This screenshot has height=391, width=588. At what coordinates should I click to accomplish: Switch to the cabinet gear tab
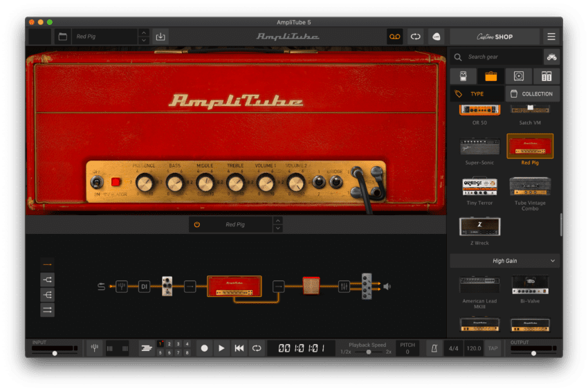click(519, 76)
